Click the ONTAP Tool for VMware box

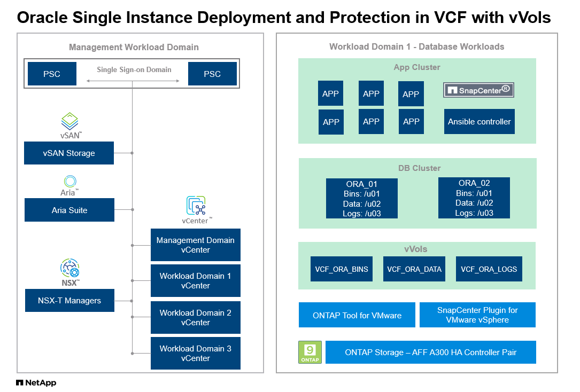tap(357, 315)
